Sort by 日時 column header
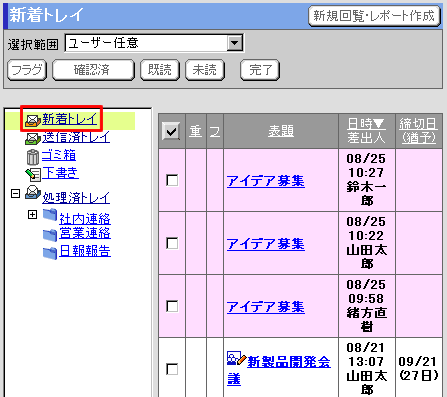The image size is (447, 397). click(366, 123)
